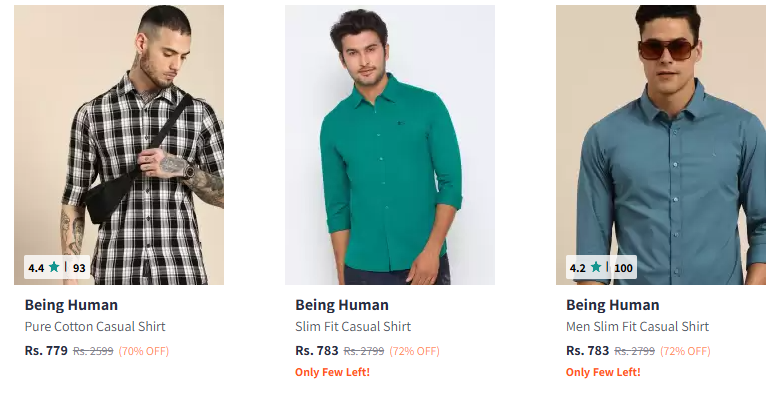Open the plaid checked shirt product image
776x394 pixels.
pyautogui.click(x=119, y=145)
